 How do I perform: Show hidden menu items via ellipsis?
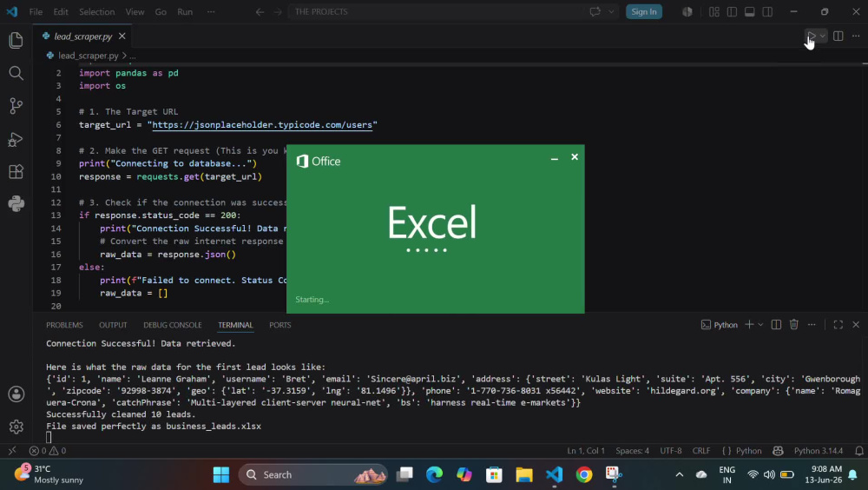pyautogui.click(x=211, y=11)
